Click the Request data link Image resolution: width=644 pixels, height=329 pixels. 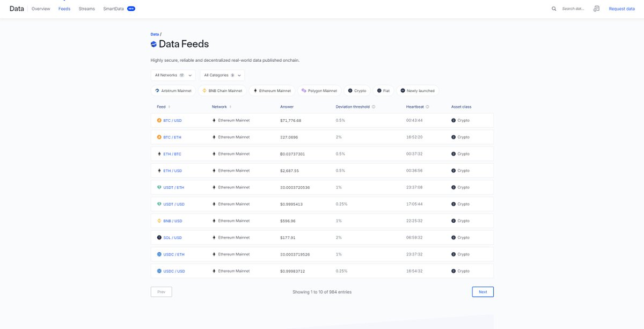click(621, 9)
